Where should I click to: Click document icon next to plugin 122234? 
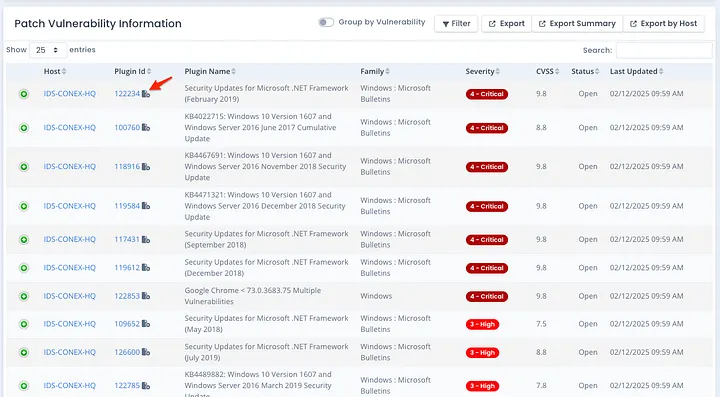point(146,94)
